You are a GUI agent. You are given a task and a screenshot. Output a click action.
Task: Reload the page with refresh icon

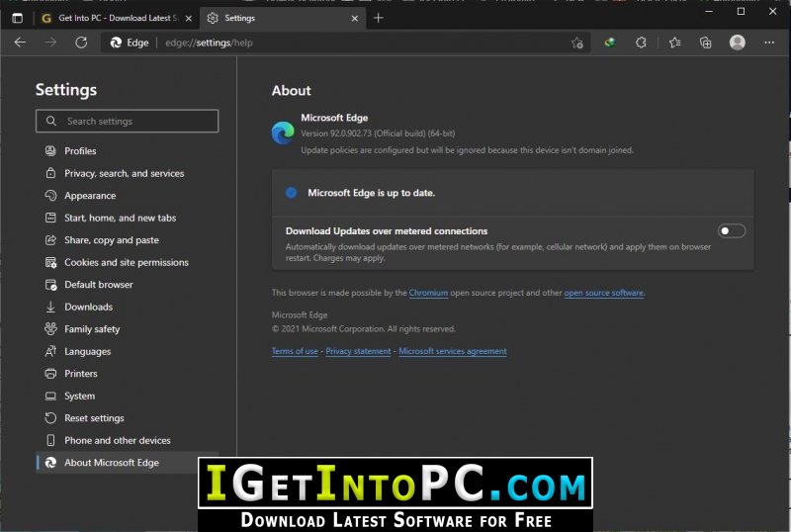81,43
